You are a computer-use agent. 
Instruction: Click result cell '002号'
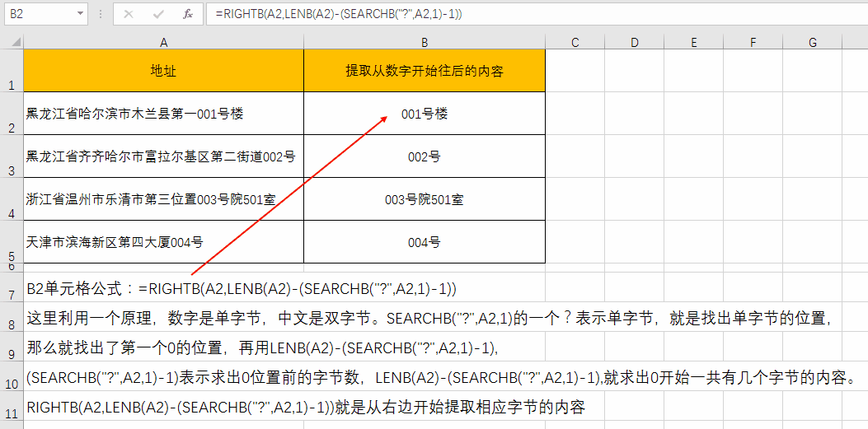pos(424,156)
